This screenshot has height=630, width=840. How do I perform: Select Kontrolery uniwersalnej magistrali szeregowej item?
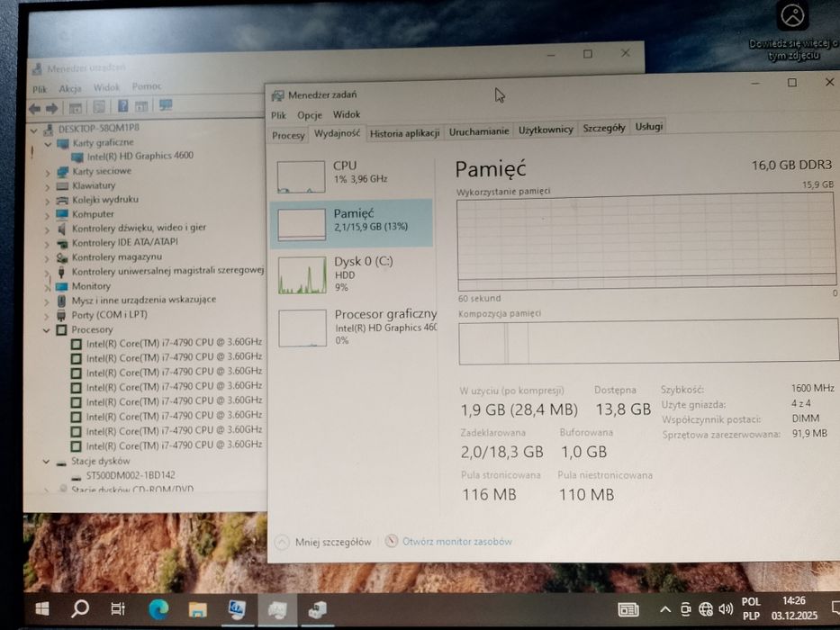160,271
